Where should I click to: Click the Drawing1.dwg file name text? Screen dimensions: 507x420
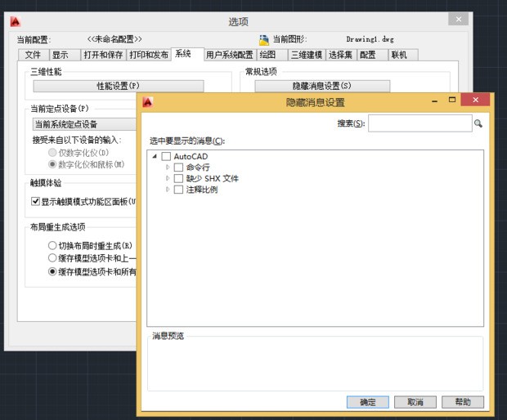370,39
